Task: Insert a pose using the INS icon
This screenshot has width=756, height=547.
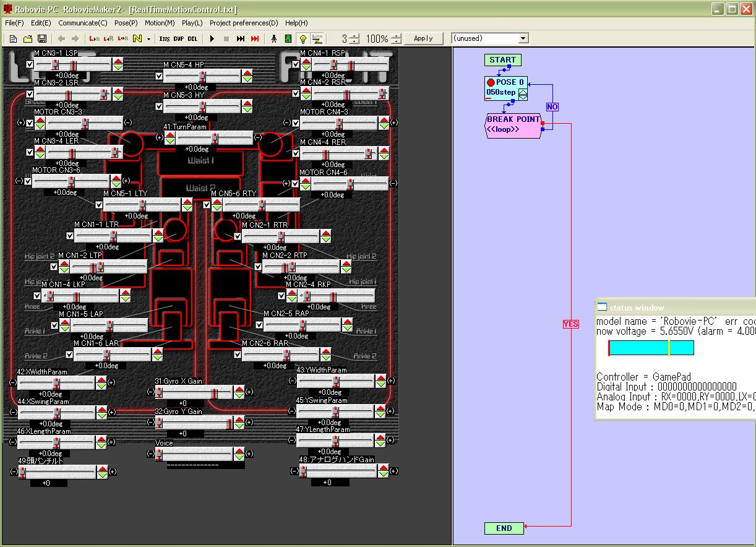Action: coord(163,38)
